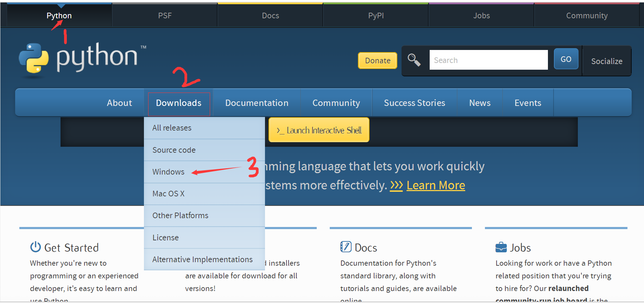
Task: Open the Documentation navigation menu
Action: tap(257, 103)
